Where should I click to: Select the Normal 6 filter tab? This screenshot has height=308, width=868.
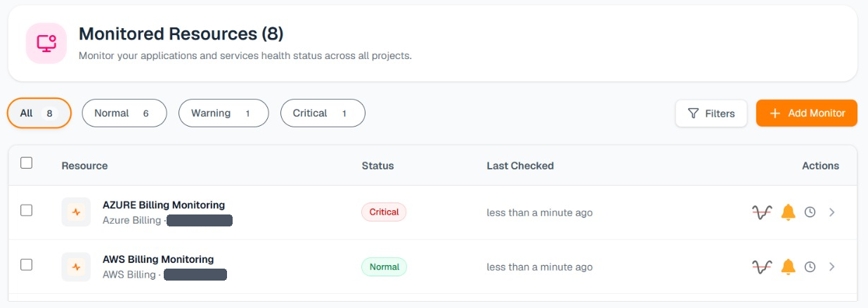[x=124, y=113]
